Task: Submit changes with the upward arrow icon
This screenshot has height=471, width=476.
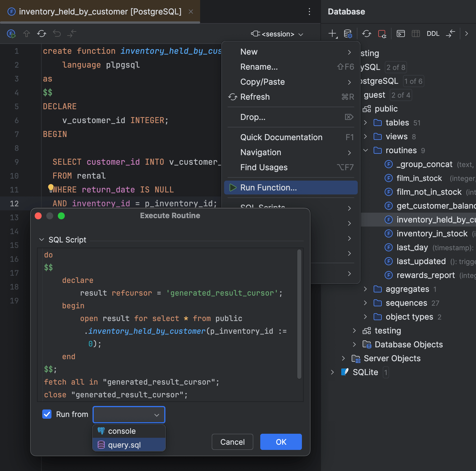Action: pos(26,34)
